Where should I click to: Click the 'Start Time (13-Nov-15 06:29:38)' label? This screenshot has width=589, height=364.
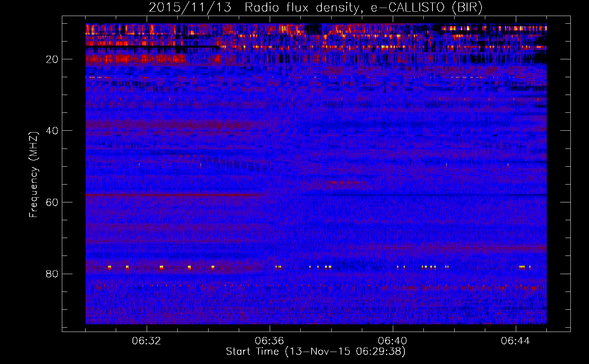click(316, 352)
